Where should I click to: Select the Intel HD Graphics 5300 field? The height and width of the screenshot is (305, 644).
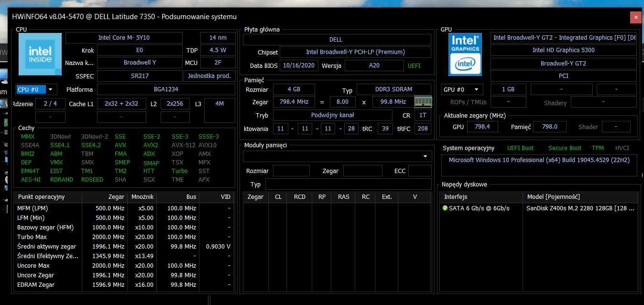pyautogui.click(x=564, y=50)
